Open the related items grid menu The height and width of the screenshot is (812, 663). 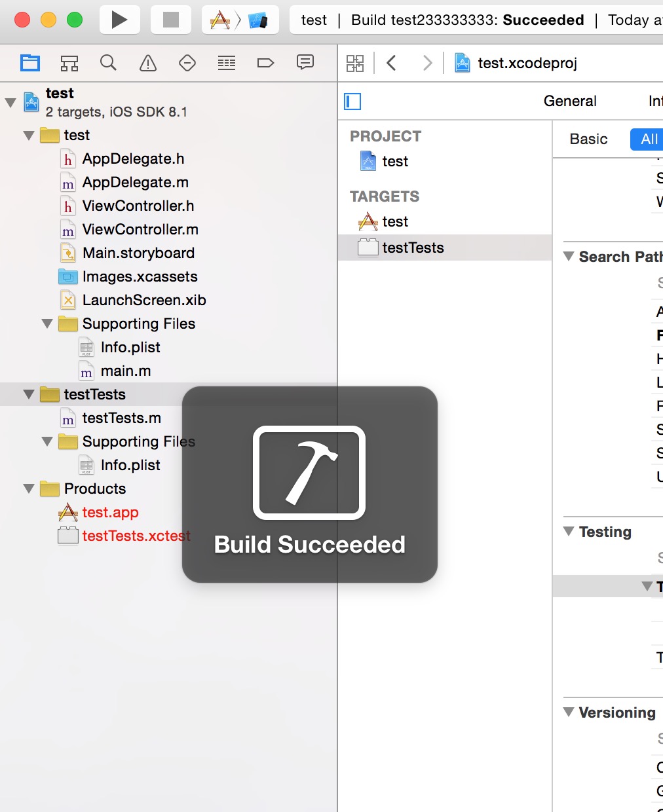(x=355, y=63)
